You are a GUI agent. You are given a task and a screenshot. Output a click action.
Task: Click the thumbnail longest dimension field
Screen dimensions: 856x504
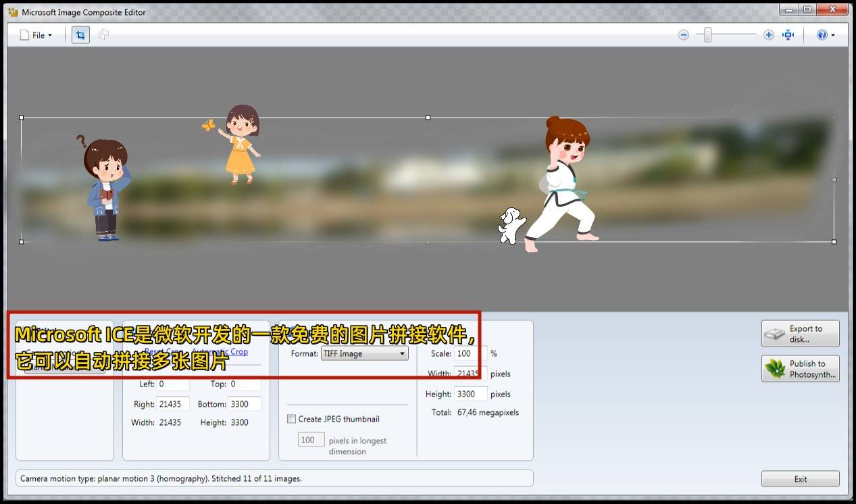[310, 440]
